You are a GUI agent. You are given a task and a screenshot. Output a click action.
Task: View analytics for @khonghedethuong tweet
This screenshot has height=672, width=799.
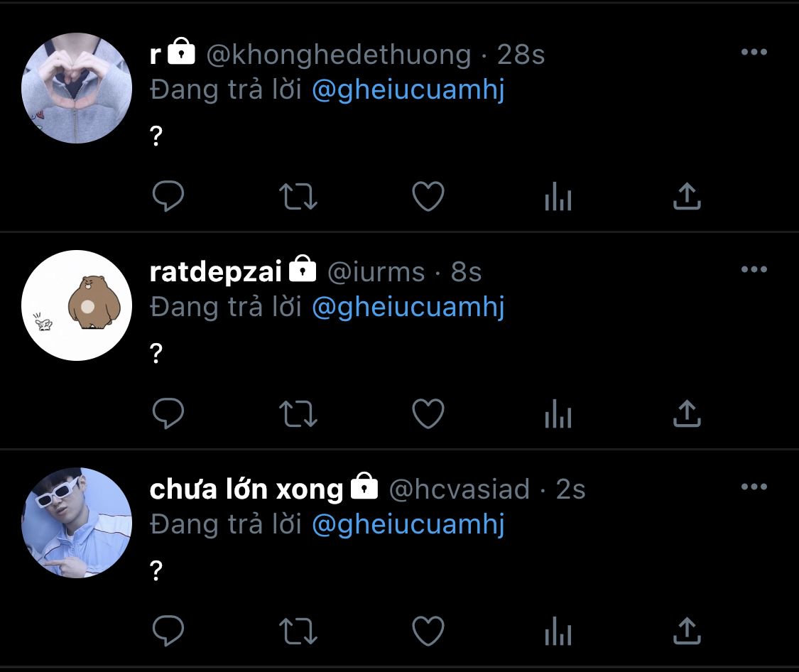click(558, 197)
